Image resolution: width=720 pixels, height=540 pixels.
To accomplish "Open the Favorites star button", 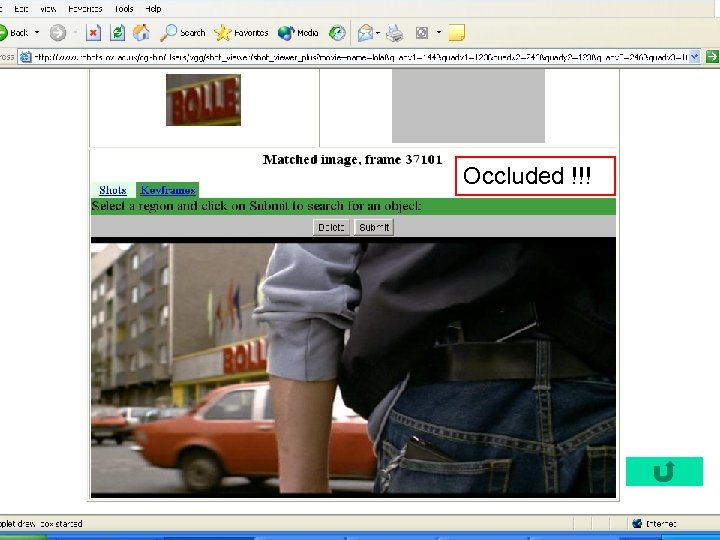I will coord(242,33).
